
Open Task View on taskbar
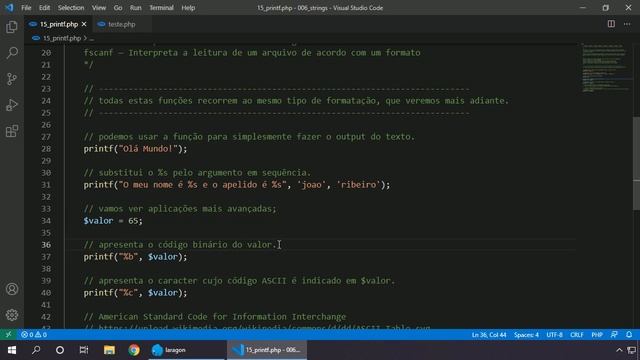(x=84, y=350)
